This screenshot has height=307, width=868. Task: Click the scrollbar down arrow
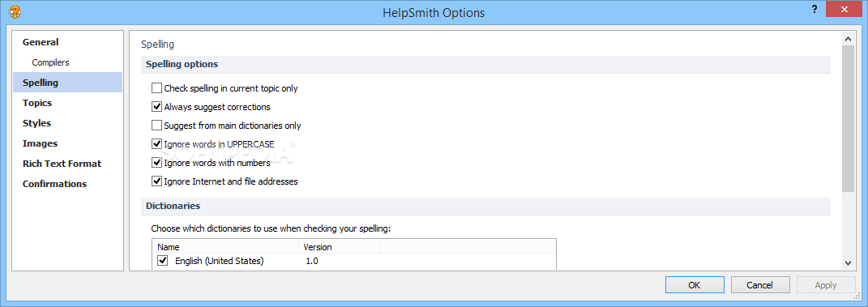click(x=848, y=263)
